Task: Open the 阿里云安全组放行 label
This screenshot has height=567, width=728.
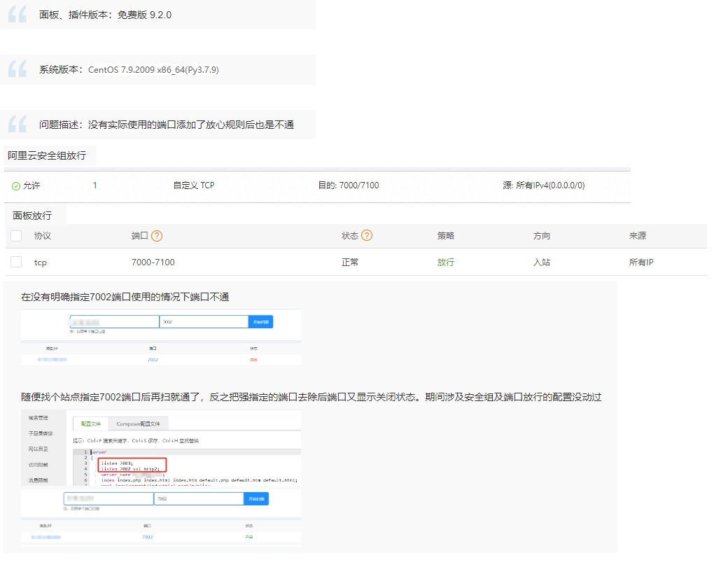Action: tap(47, 155)
